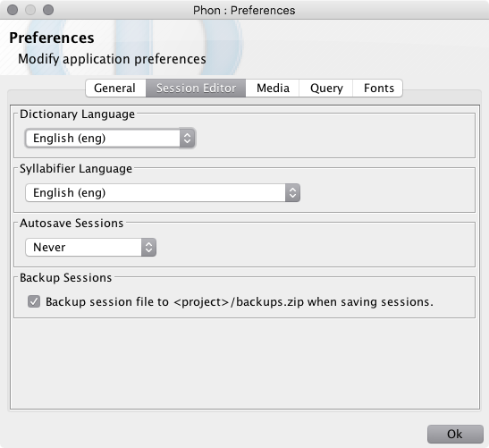Go to the Query tab
The image size is (489, 448).
pos(326,89)
